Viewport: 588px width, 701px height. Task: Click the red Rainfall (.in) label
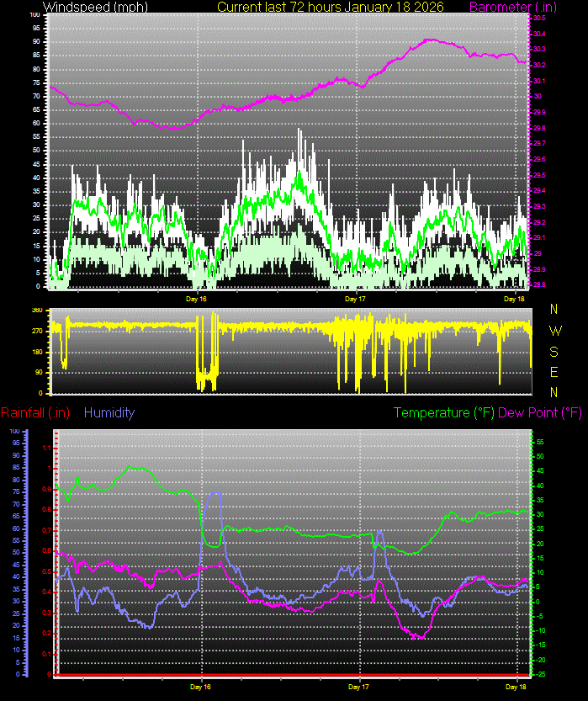point(35,413)
